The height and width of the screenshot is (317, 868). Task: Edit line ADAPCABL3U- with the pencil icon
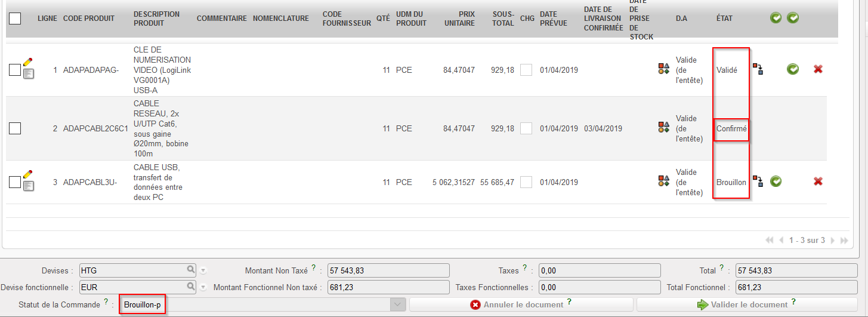coord(27,174)
